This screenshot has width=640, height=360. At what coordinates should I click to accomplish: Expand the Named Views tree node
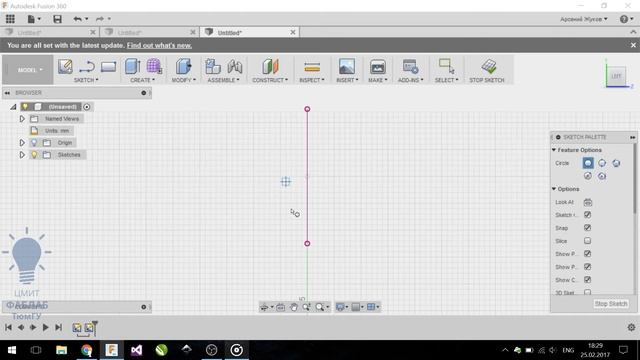coord(22,119)
